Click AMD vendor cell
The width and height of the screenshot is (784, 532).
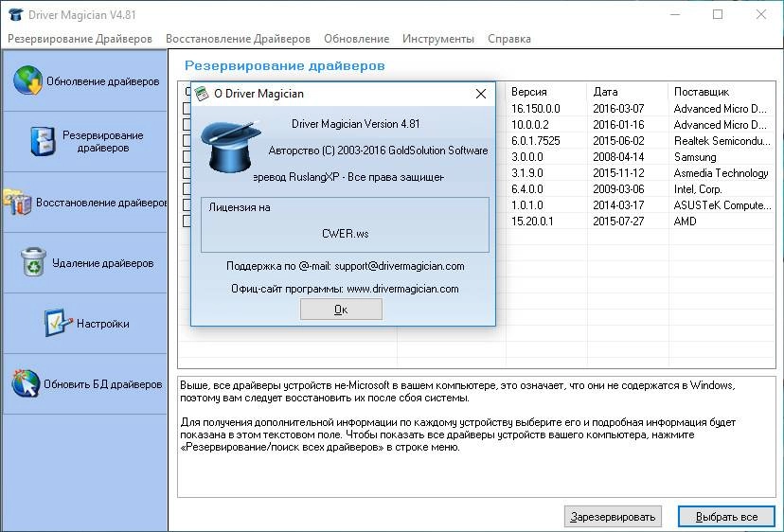click(685, 221)
